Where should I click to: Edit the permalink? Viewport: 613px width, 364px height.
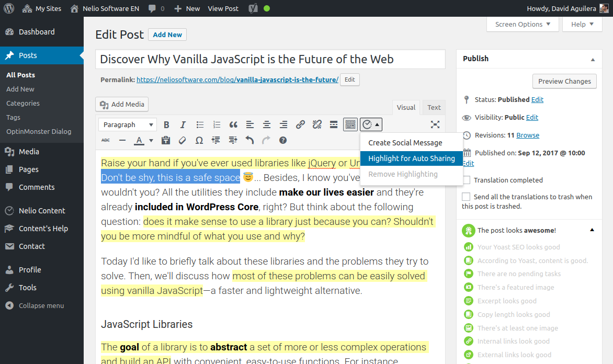point(349,79)
